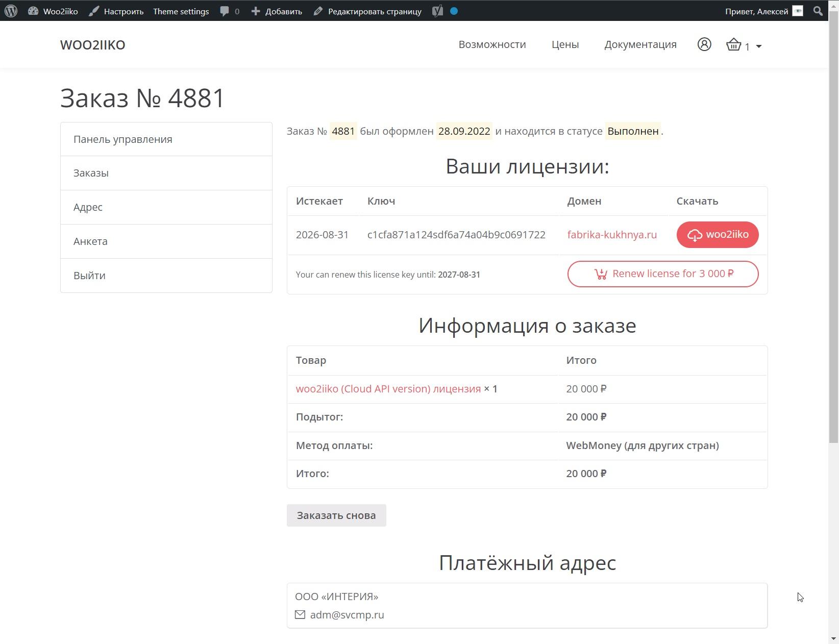This screenshot has width=839, height=644.
Task: Click the ООО «ИНТЕРИЯ» company name
Action: [337, 597]
